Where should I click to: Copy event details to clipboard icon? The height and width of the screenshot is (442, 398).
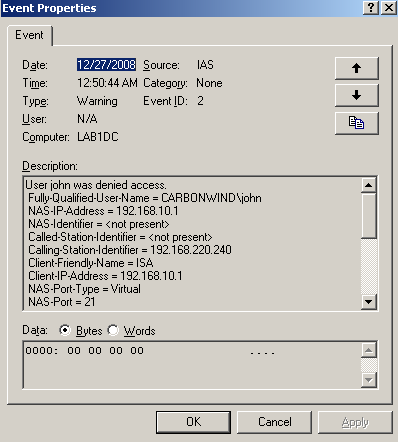(357, 123)
